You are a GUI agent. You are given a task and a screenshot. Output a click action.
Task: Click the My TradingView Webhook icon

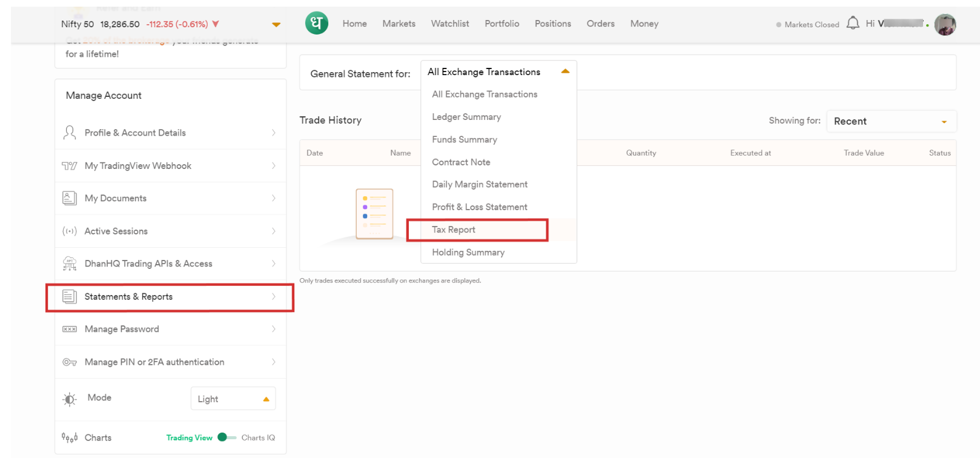[70, 166]
